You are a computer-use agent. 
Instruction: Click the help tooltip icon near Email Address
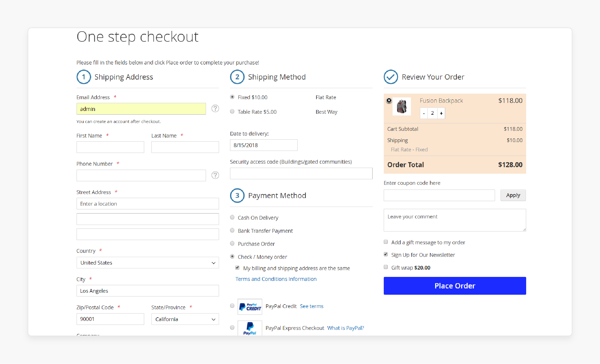[215, 109]
